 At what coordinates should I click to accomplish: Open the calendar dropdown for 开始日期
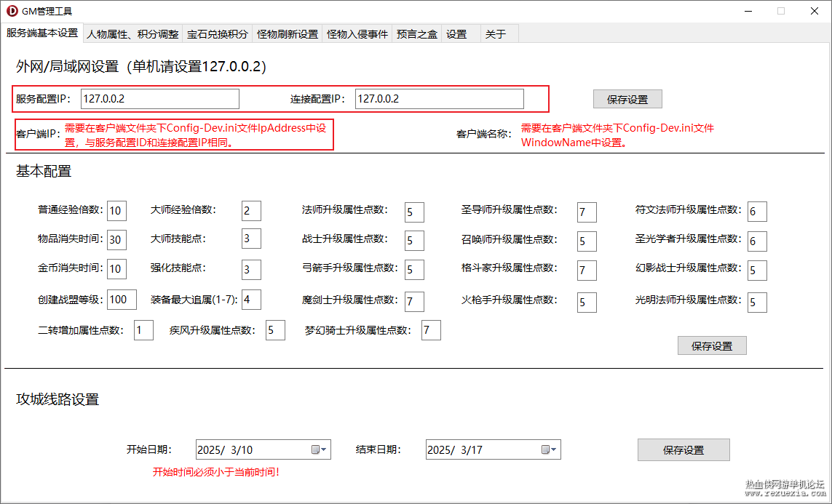(319, 449)
